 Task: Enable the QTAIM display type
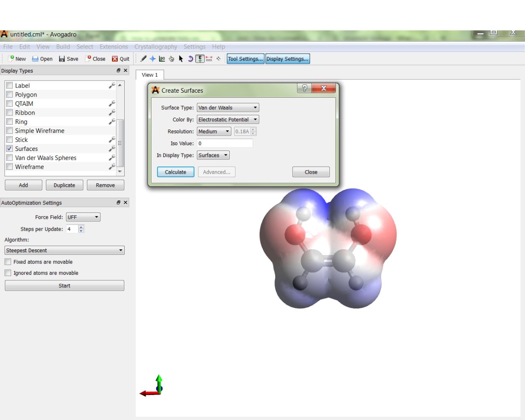(10, 104)
